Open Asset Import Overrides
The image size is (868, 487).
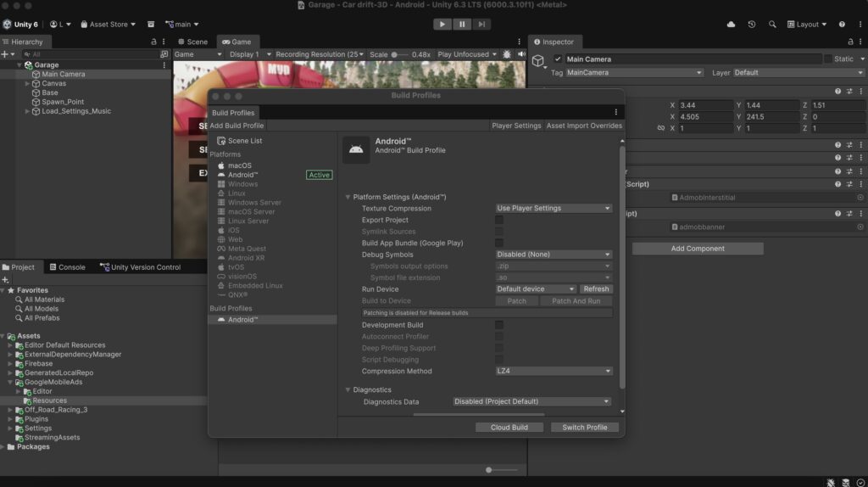(x=584, y=126)
